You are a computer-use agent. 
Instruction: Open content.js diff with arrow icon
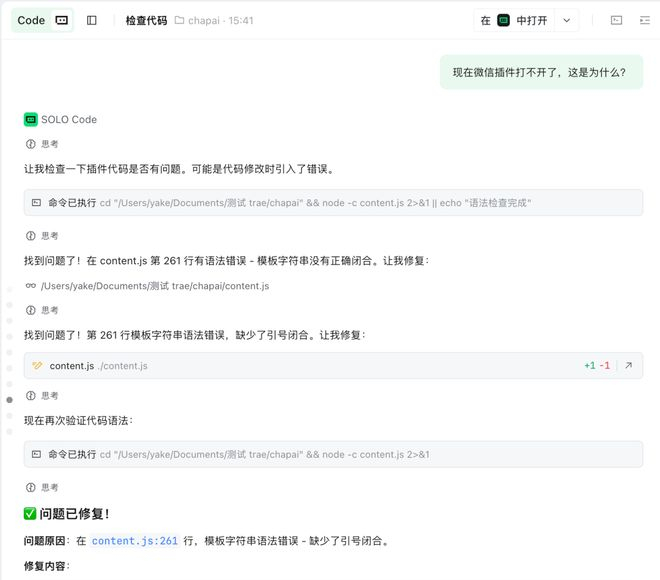628,365
